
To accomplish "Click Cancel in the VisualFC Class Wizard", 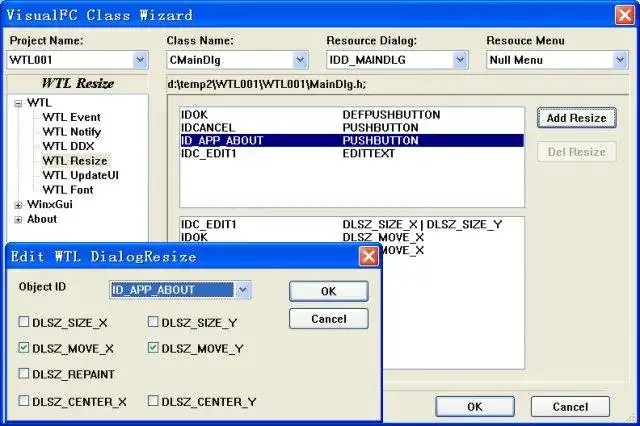I will [570, 406].
